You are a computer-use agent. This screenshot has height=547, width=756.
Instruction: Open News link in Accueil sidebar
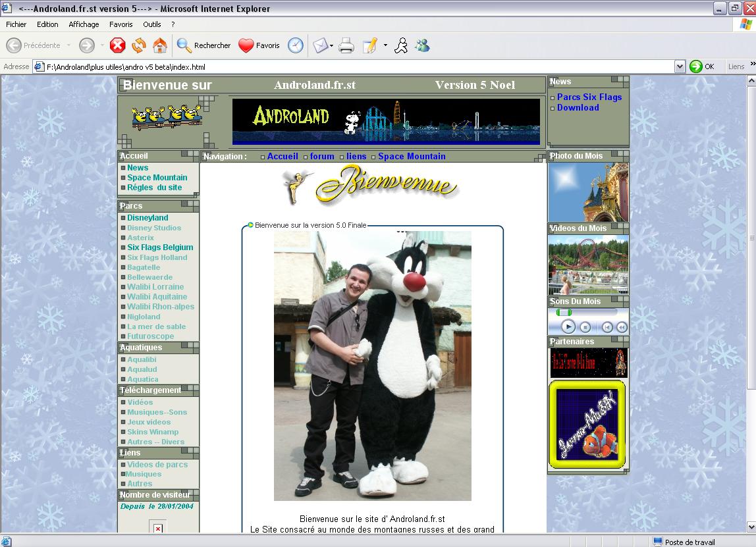(138, 168)
